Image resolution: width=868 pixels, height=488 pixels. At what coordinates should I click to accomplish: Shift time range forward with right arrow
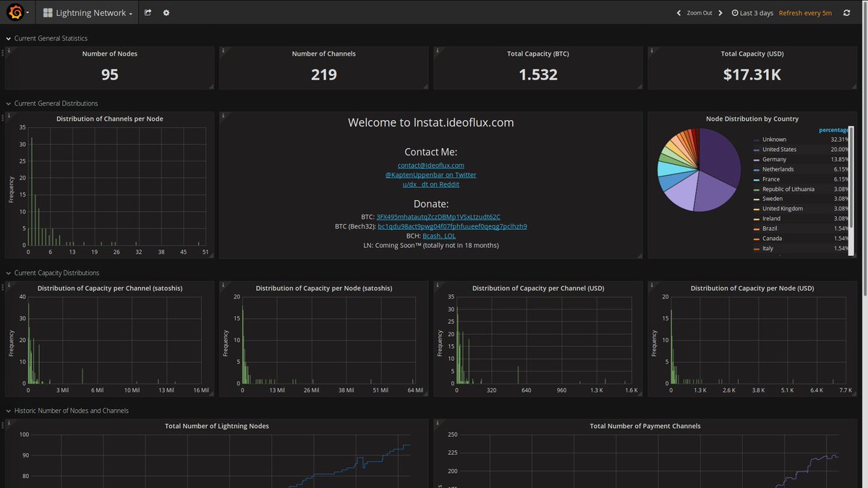(720, 13)
